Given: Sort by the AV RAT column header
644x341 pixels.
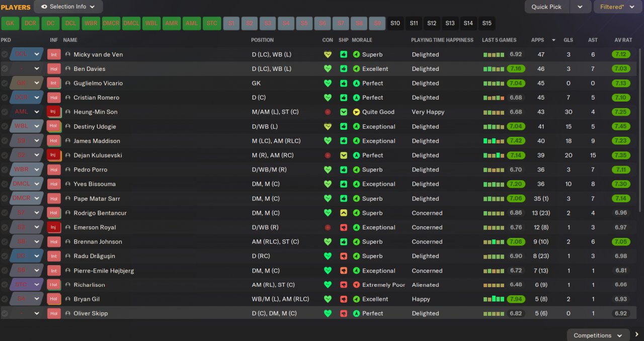Looking at the screenshot, I should tap(623, 40).
